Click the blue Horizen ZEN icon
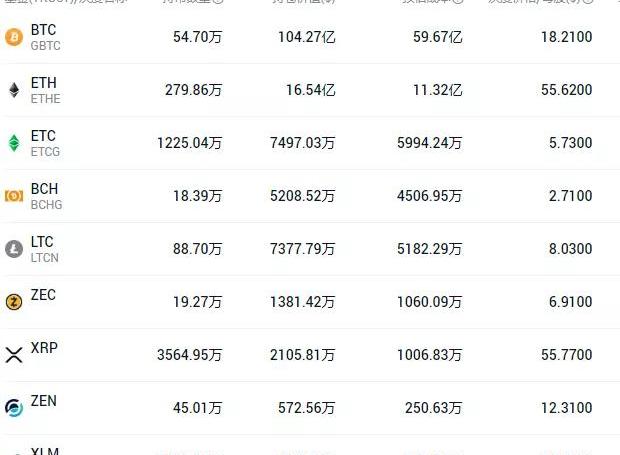 14,408
